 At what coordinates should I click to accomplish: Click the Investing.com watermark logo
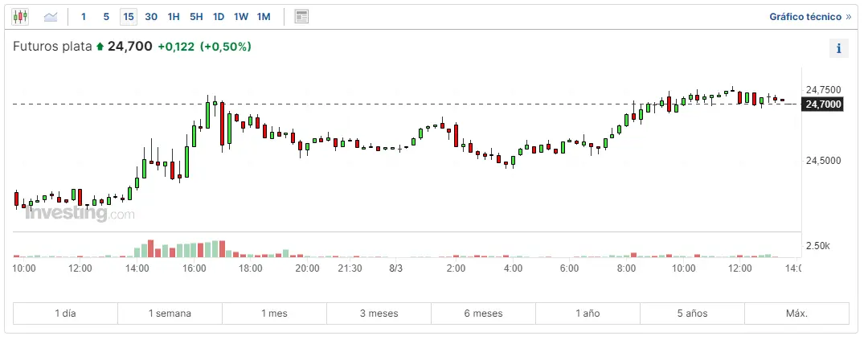(80, 214)
